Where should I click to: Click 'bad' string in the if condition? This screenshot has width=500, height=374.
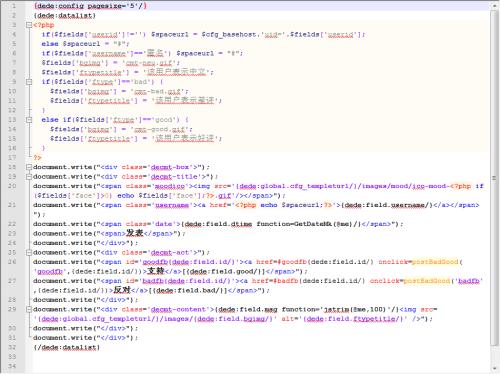(142, 82)
